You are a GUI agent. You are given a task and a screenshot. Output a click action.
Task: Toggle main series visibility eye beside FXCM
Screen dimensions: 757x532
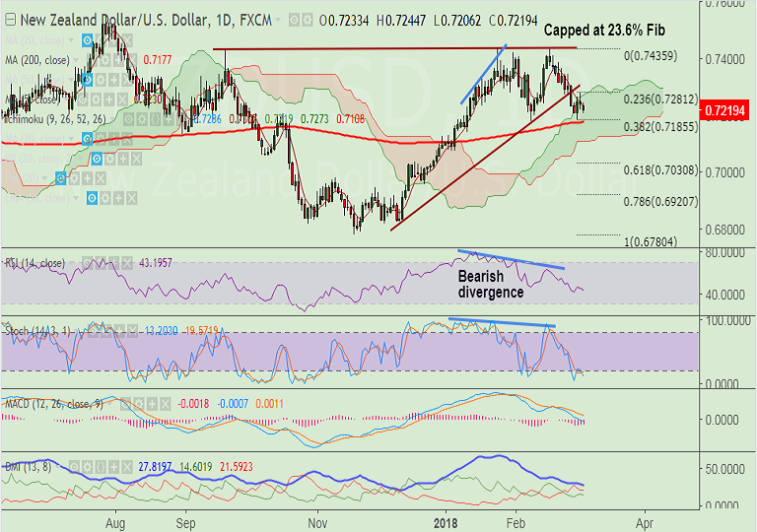point(294,21)
